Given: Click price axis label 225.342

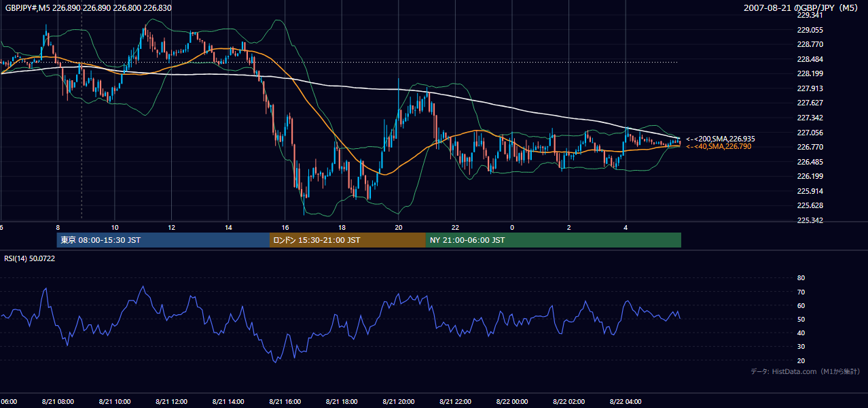Looking at the screenshot, I should tap(810, 220).
